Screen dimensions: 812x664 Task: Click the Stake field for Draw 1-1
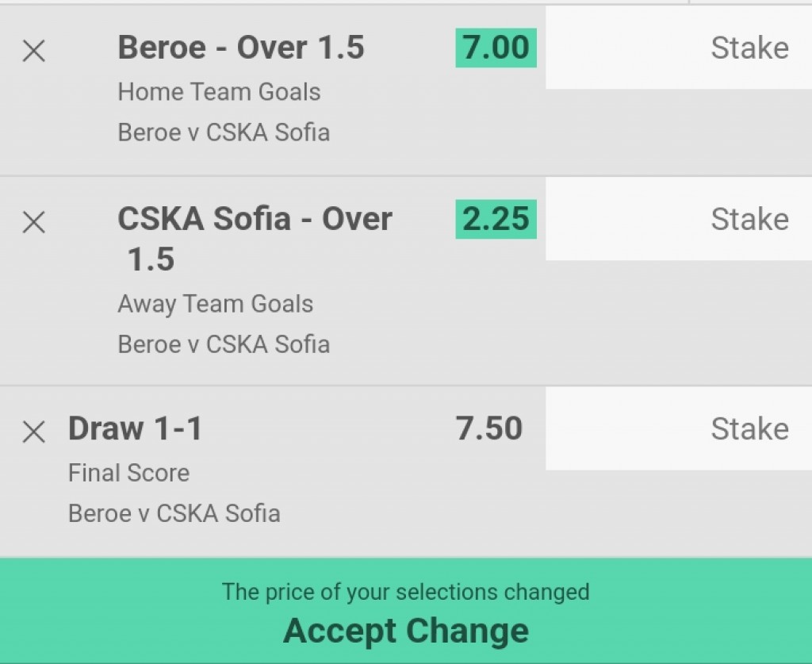click(x=679, y=428)
